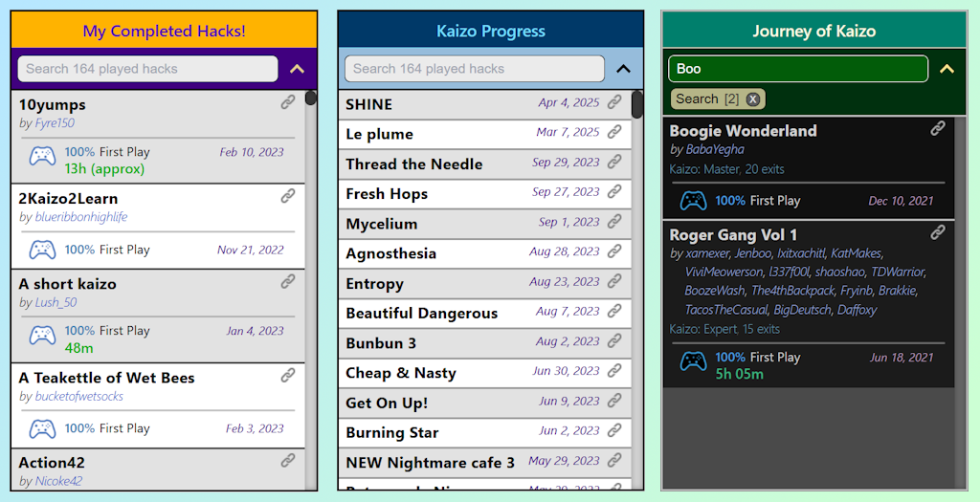Select the Beautiful Dangerous hack row

(x=422, y=313)
